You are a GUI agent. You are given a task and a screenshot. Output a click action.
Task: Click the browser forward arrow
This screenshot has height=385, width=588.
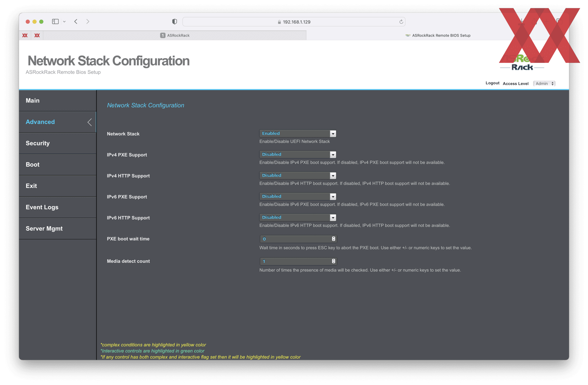pyautogui.click(x=88, y=21)
